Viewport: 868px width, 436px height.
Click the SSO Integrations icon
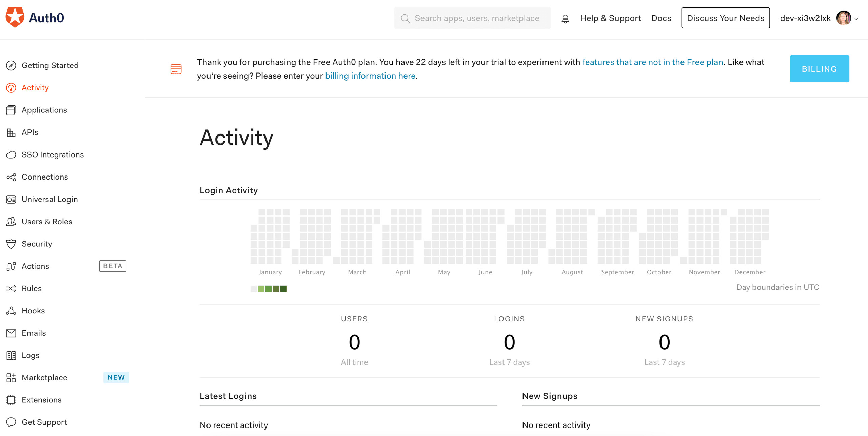[x=11, y=154]
